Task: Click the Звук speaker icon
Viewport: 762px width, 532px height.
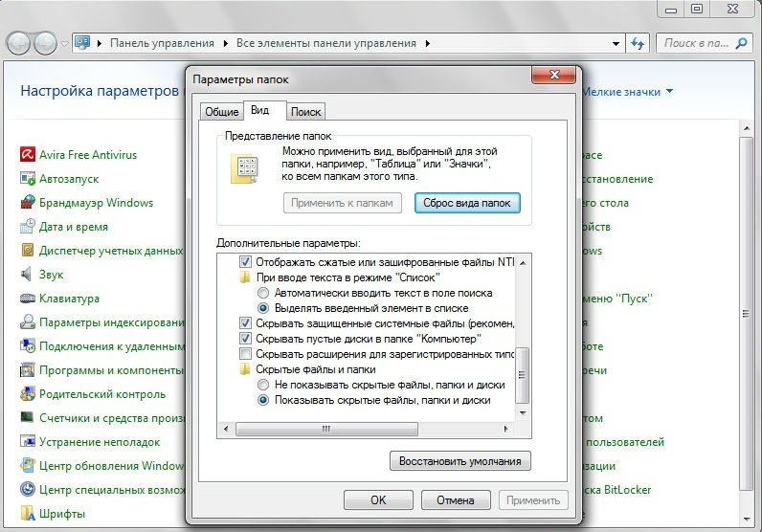Action: [28, 275]
